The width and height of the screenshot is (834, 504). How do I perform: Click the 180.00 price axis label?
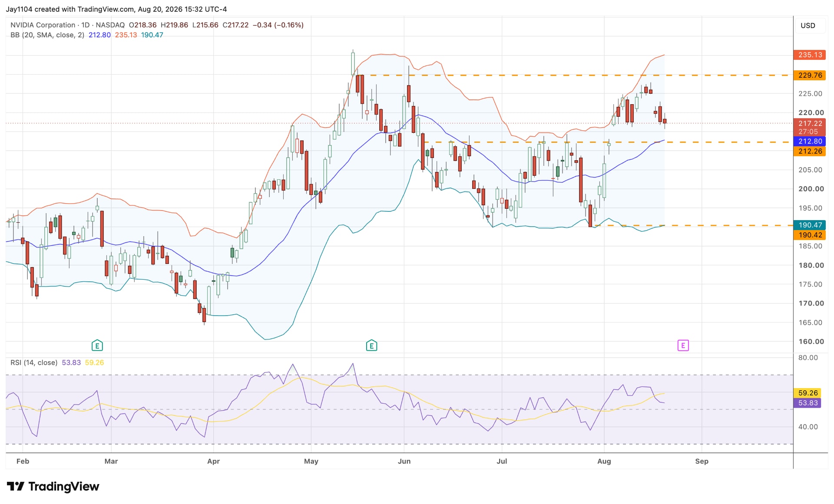[x=811, y=265]
